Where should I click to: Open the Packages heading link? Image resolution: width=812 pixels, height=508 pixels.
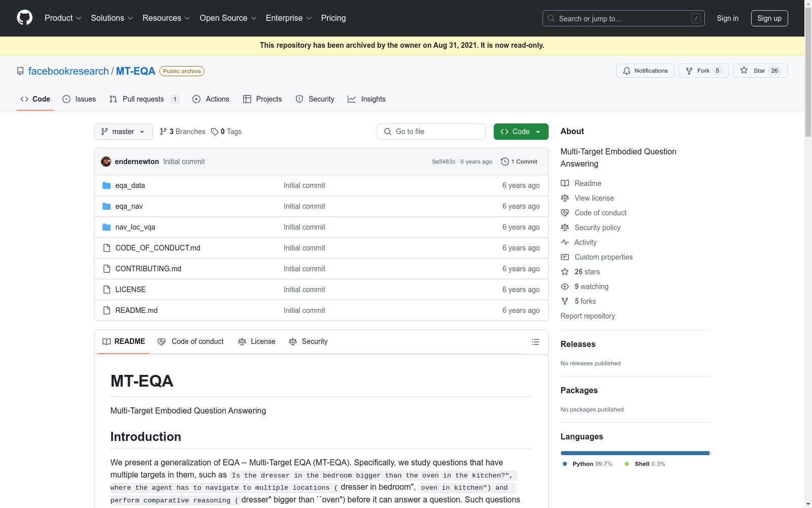point(579,390)
